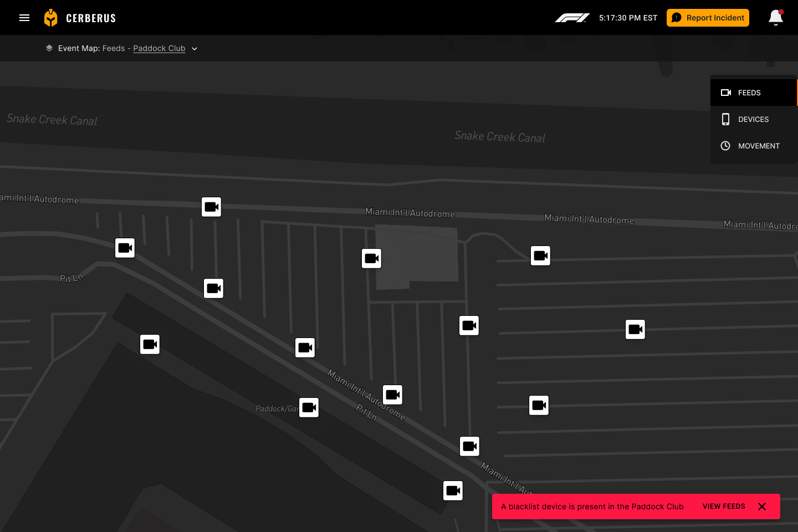Open the rightmost camera feed marker
This screenshot has width=798, height=532.
pos(635,329)
